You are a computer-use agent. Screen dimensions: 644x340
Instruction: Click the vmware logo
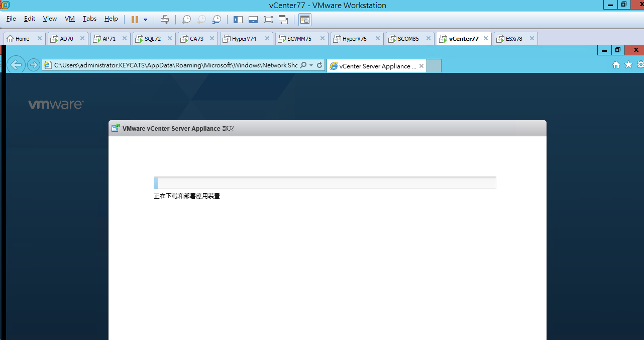pos(56,105)
